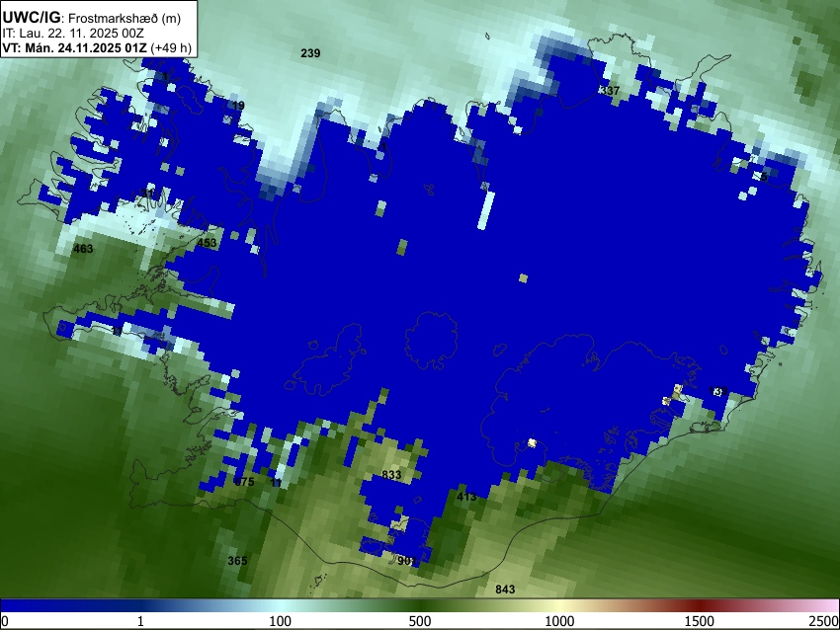Click the color scale tick label 1000
This screenshot has height=630, width=840.
point(559,621)
